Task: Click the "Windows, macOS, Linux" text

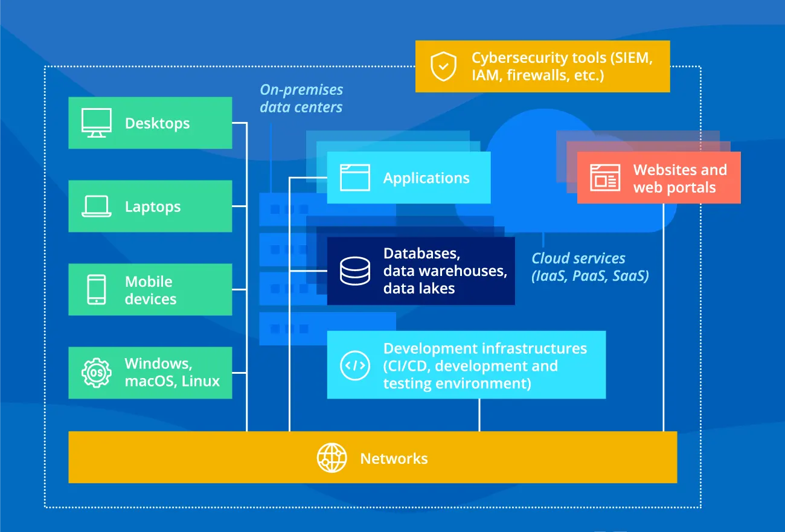Action: click(172, 373)
